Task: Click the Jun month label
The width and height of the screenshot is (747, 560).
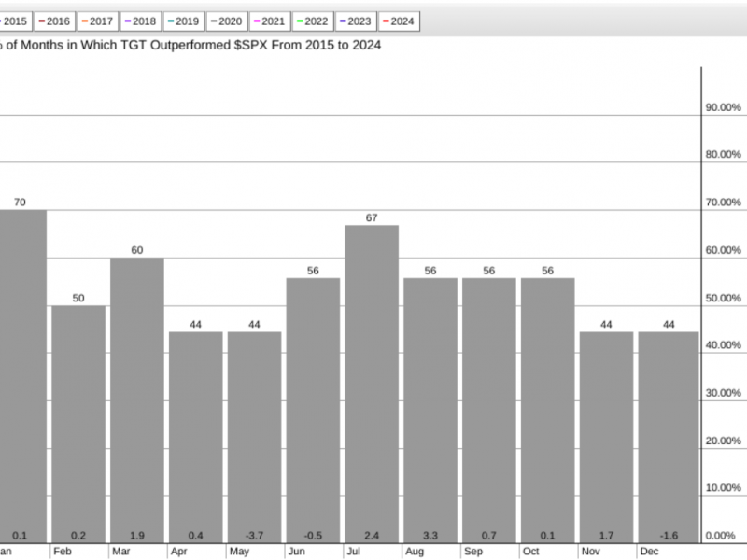Action: tap(296, 552)
